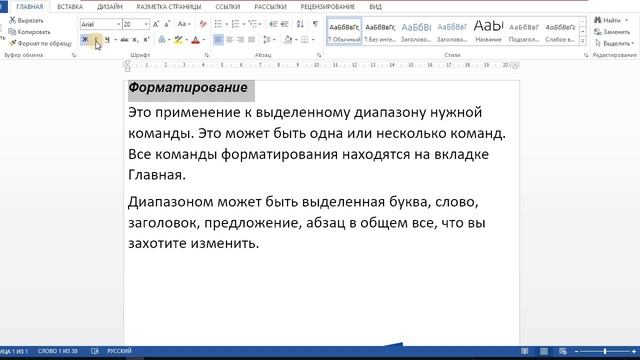The width and height of the screenshot is (640, 360).
Task: Switch to print layout view icon
Action: click(544, 351)
